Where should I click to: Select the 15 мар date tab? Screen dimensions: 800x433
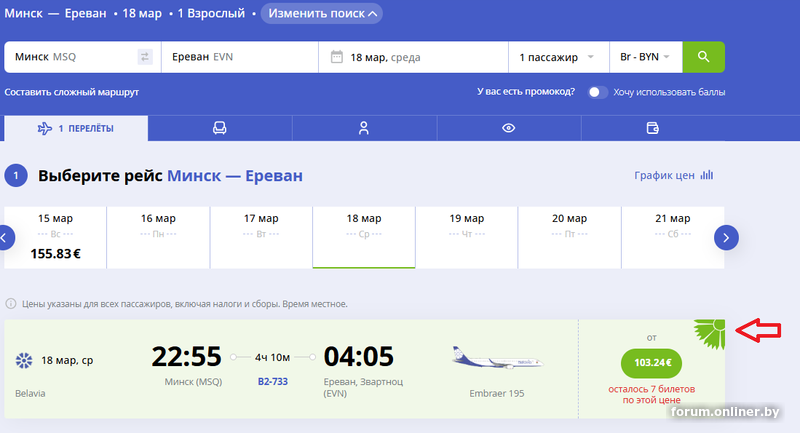point(57,236)
